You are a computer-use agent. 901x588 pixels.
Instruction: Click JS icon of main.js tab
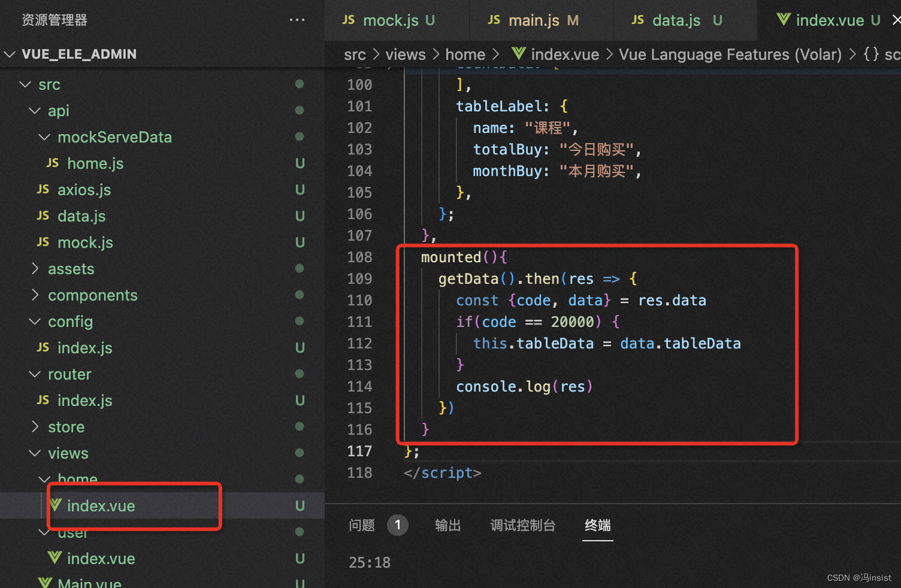coord(494,20)
